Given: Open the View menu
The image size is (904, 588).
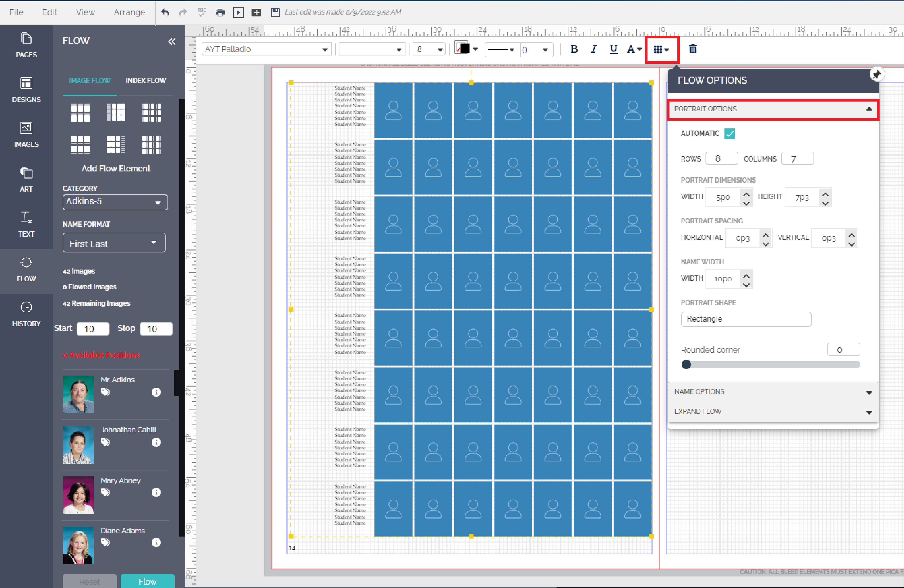Looking at the screenshot, I should pyautogui.click(x=85, y=12).
